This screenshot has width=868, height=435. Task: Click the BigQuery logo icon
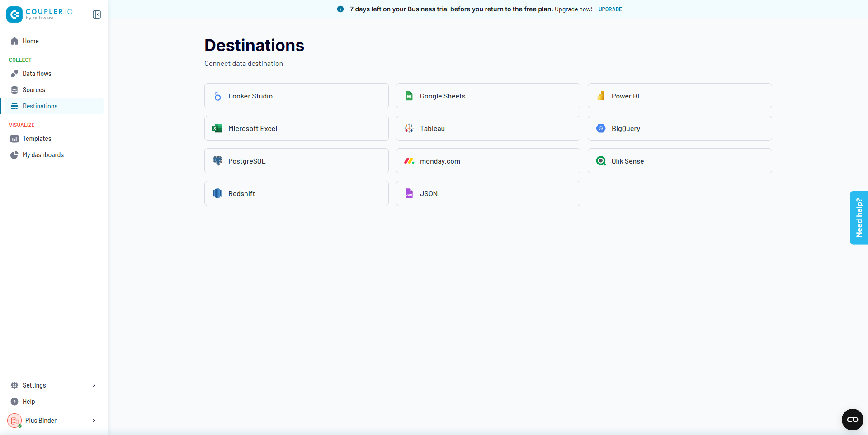point(601,128)
